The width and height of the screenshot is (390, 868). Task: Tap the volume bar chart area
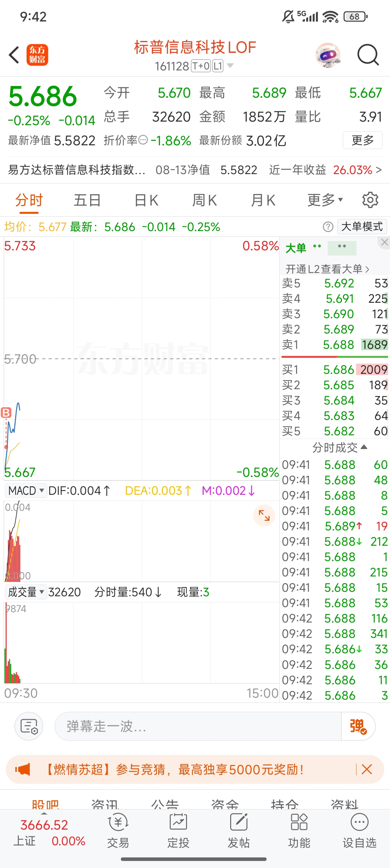(x=141, y=643)
